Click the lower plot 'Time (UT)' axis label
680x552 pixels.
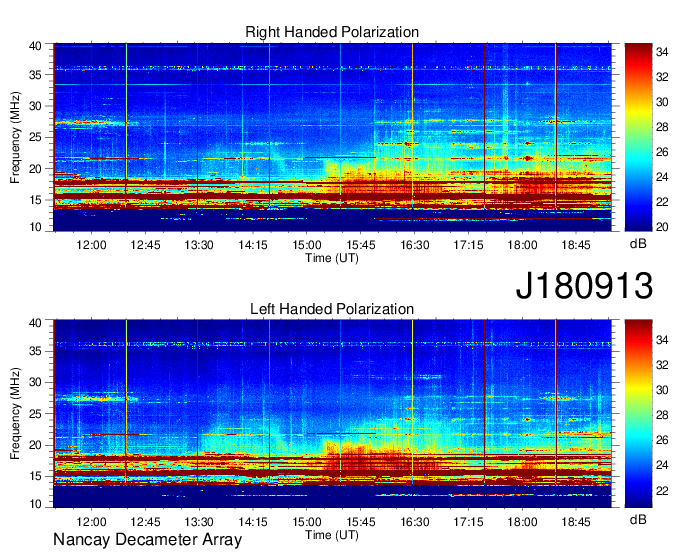332,535
